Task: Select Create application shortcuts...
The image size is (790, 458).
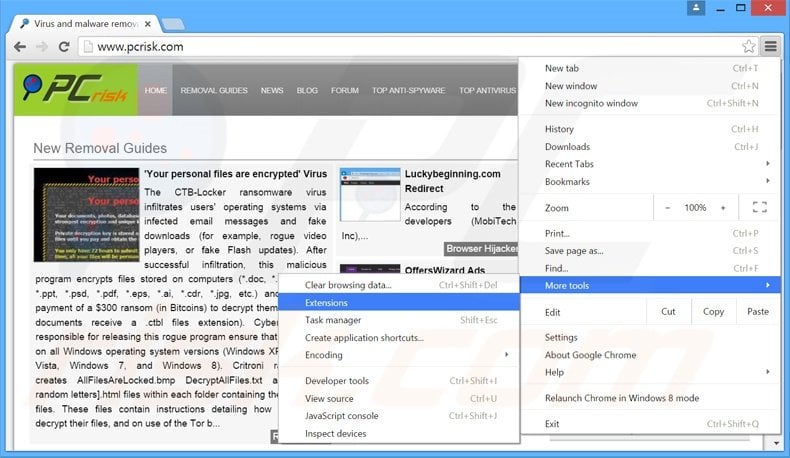Action: coord(399,338)
